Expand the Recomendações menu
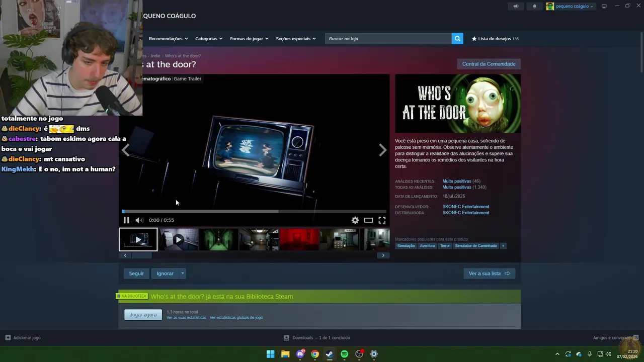644x362 pixels. coord(168,39)
